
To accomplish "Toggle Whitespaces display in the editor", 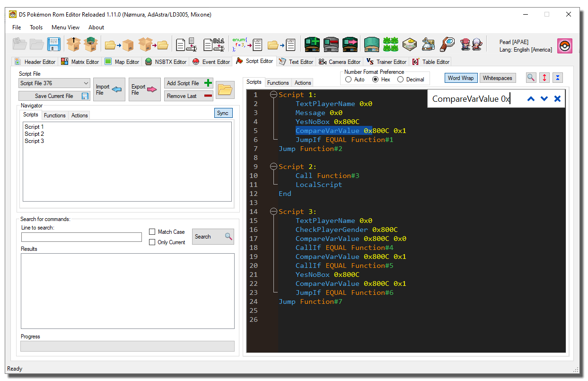I will (x=497, y=78).
